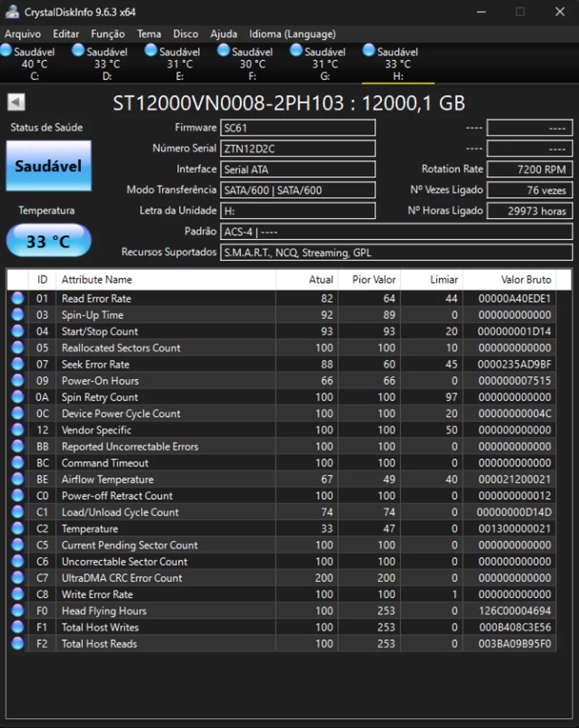This screenshot has height=728, width=579.
Task: Click the status orb for Read Error Rate
Action: point(18,298)
